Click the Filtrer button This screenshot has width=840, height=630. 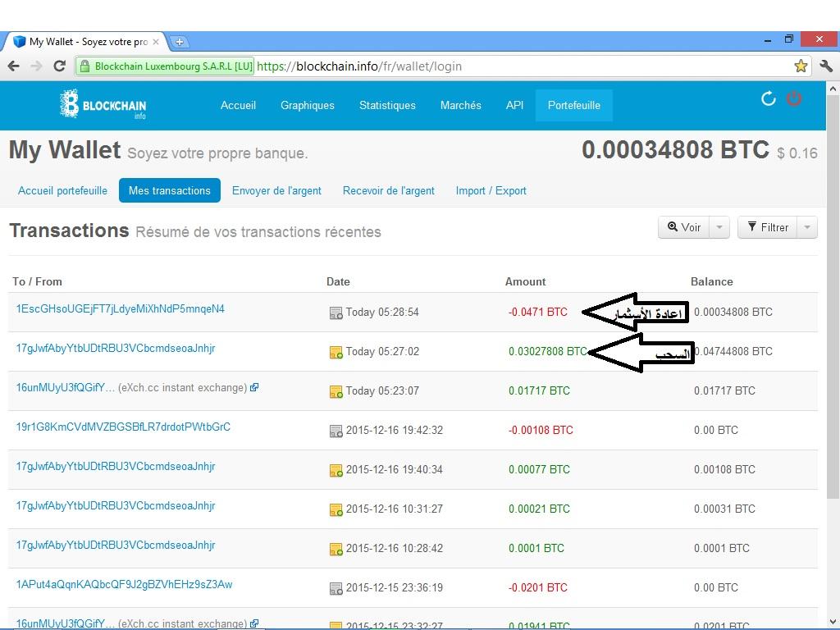tap(768, 227)
